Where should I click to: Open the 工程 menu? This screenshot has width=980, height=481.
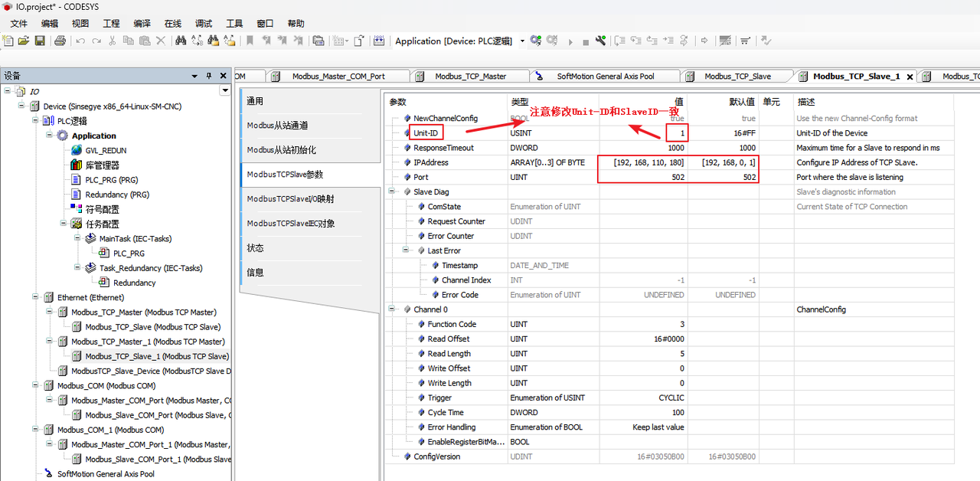111,24
